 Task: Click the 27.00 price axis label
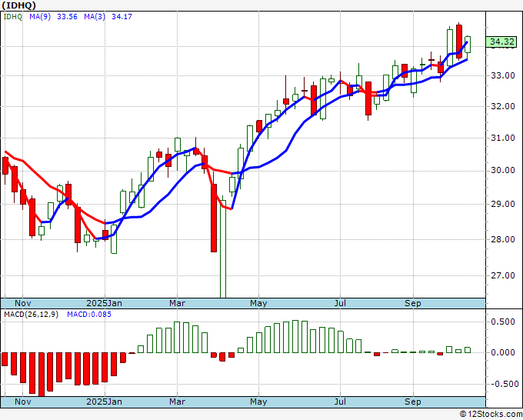pos(503,275)
